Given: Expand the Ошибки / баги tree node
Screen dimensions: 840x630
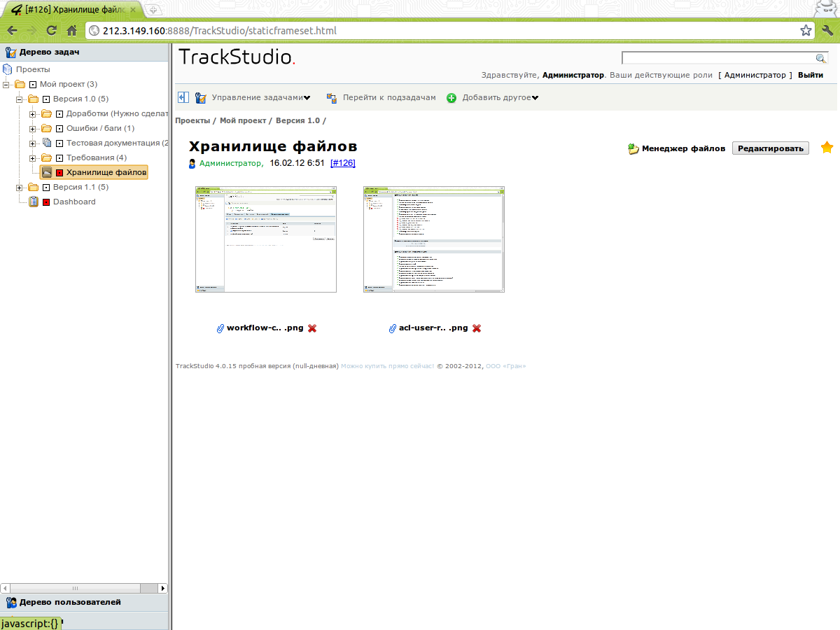Looking at the screenshot, I should point(33,128).
